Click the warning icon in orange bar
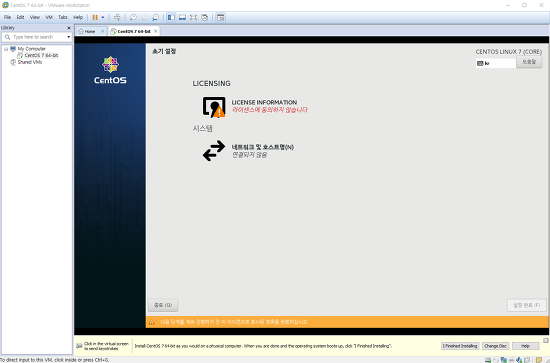 pos(152,322)
